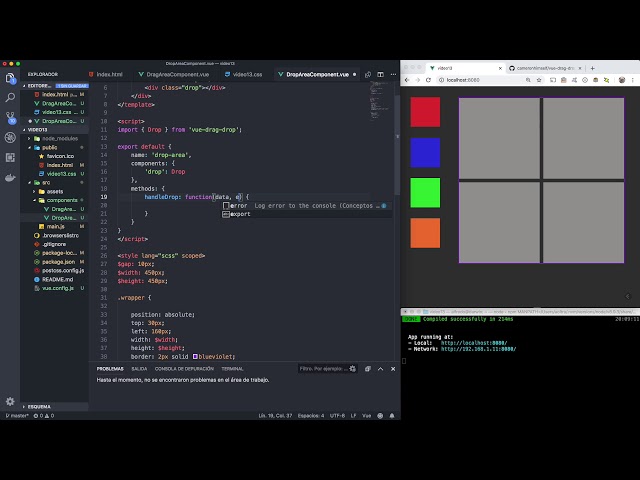This screenshot has height=480, width=640.
Task: Click the red square in the browser page
Action: (x=425, y=112)
